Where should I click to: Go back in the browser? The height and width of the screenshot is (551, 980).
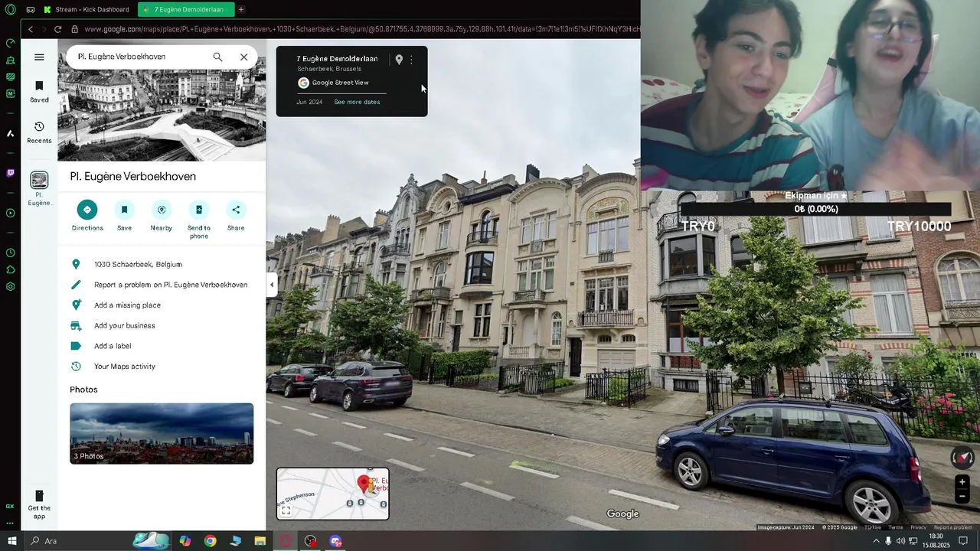pos(31,29)
